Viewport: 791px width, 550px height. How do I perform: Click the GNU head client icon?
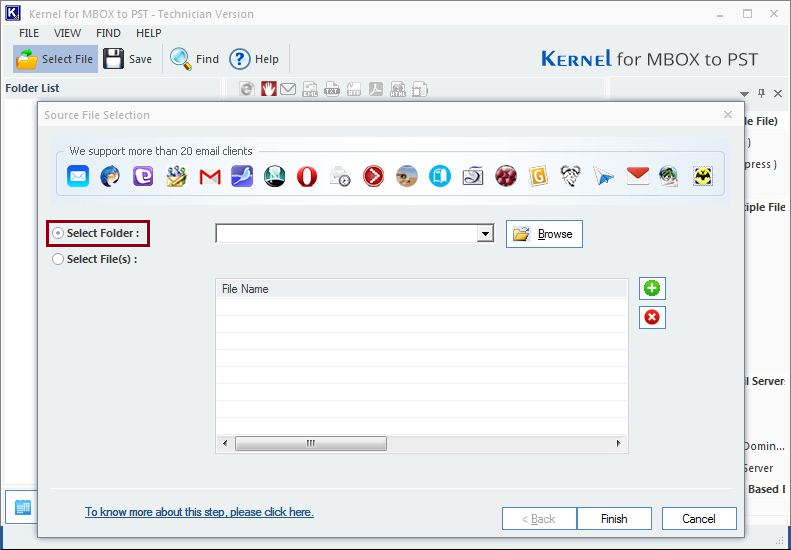click(x=571, y=177)
